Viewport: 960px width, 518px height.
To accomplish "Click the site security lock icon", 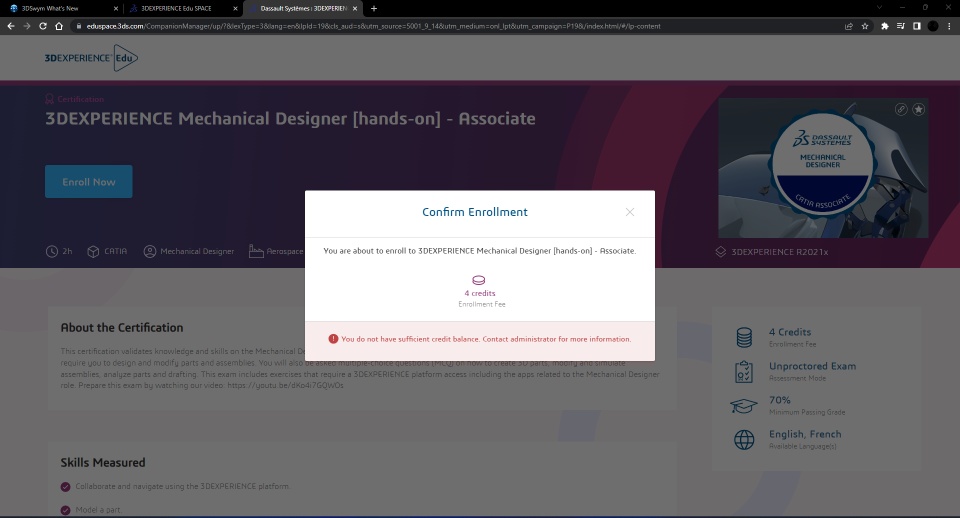I will coord(79,26).
